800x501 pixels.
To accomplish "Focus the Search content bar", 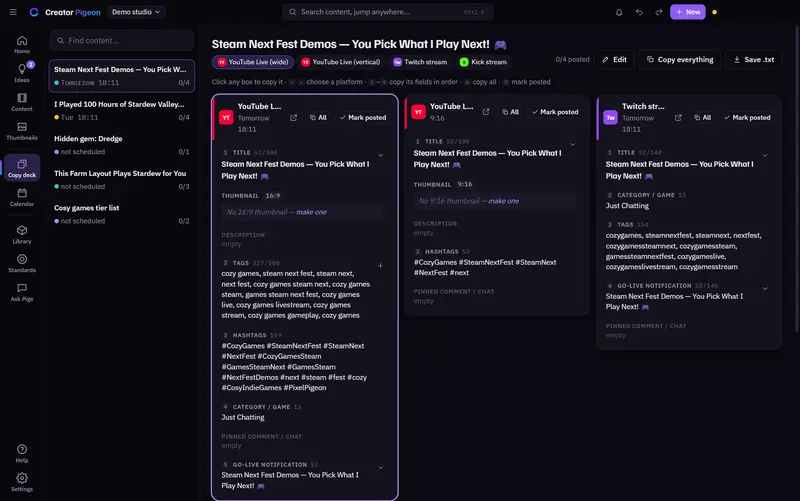I will click(x=388, y=12).
